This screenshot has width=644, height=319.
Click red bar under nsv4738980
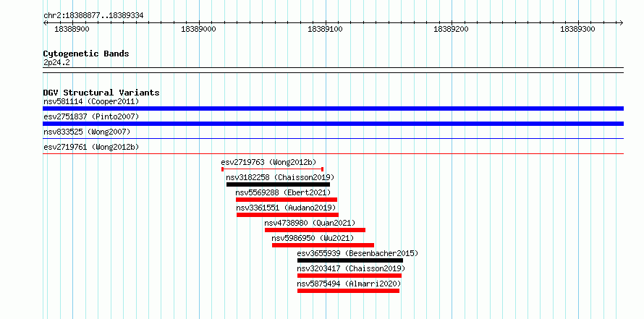point(315,230)
